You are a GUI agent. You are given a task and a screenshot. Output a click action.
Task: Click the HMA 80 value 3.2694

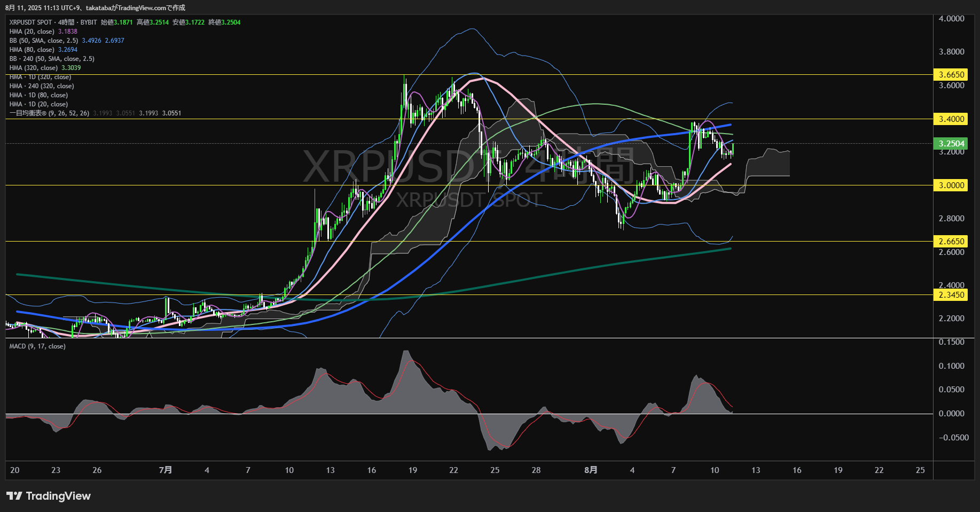[x=68, y=50]
